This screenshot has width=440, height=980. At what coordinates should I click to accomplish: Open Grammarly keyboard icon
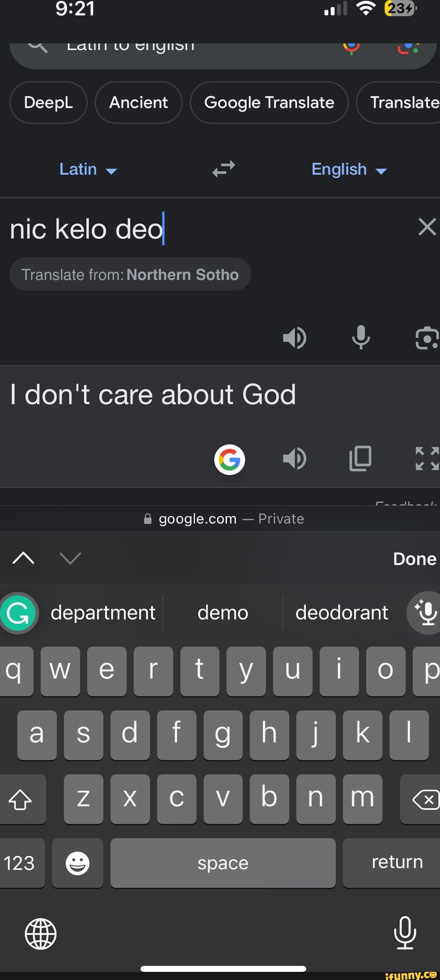pyautogui.click(x=18, y=613)
